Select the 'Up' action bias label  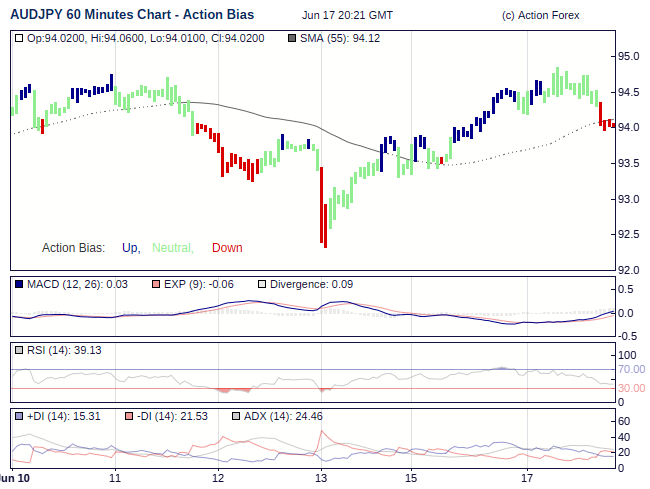click(x=130, y=248)
